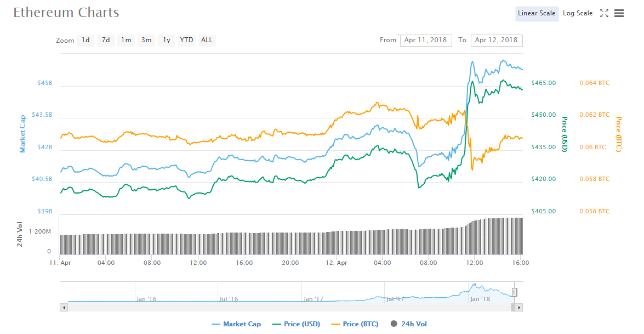This screenshot has height=334, width=644.
Task: Click the $40.5B market cap label
Action: tap(42, 179)
